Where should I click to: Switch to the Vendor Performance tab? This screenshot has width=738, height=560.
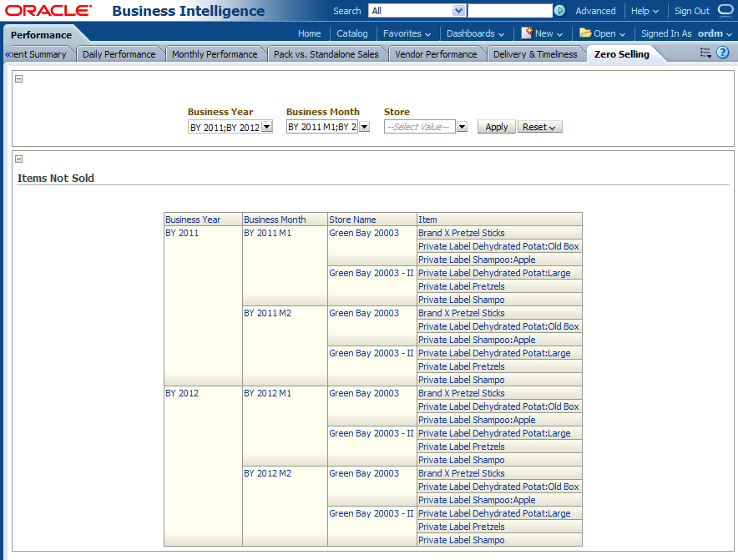pos(436,54)
